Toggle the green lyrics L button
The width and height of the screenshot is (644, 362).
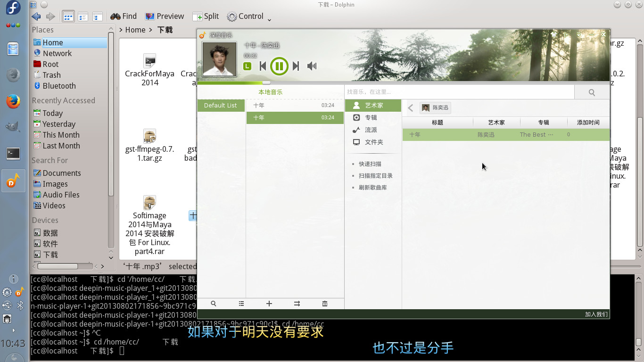point(247,66)
